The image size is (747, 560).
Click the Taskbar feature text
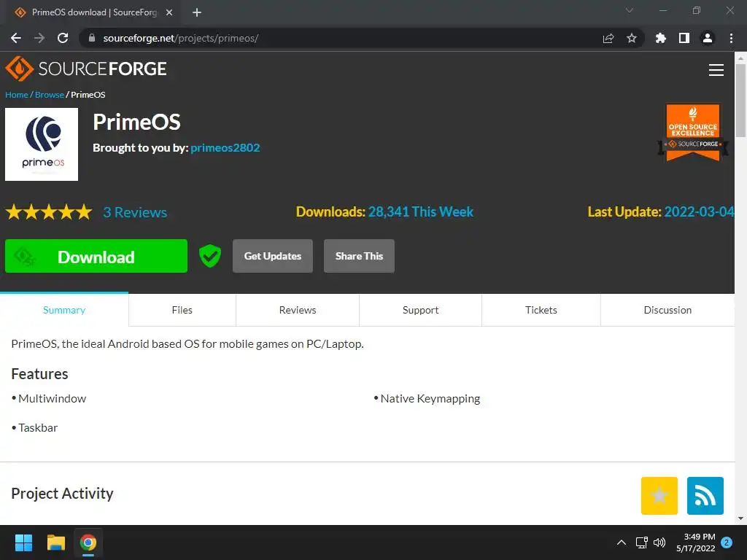click(38, 427)
